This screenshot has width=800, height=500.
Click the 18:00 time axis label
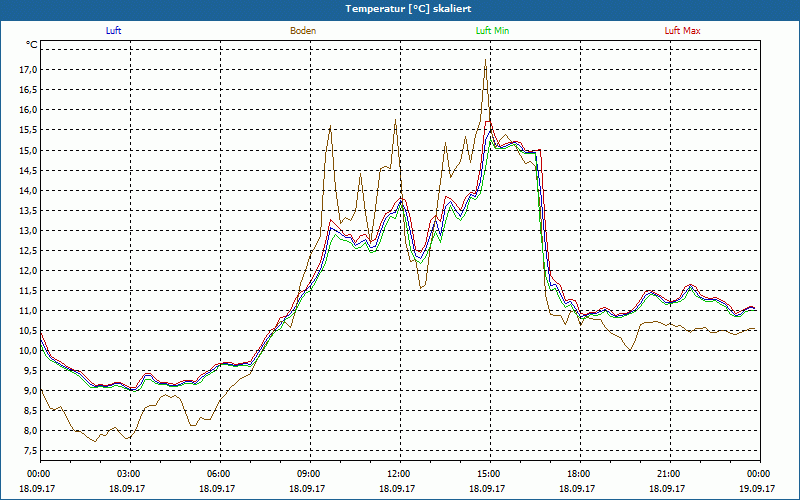pos(580,474)
